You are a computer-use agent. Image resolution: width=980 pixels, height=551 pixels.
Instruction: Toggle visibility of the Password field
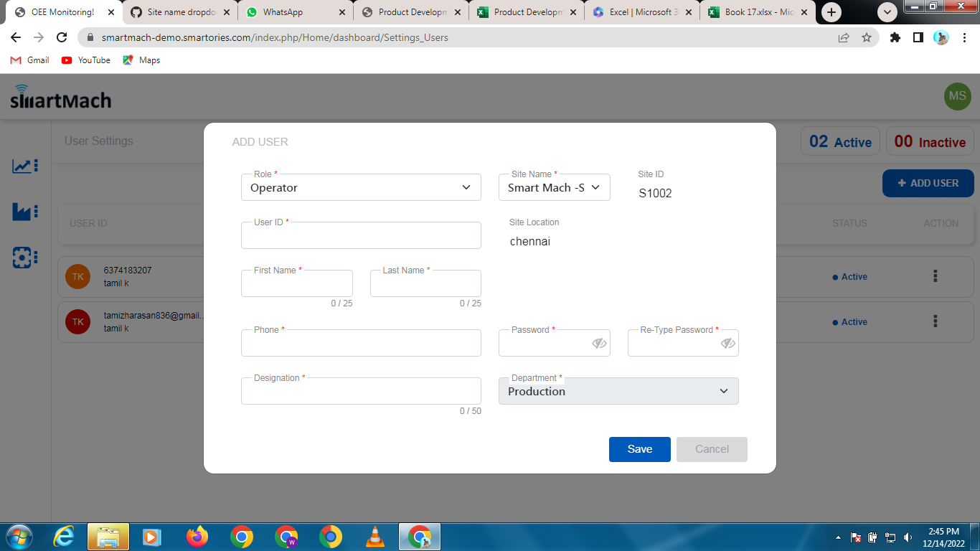(x=599, y=344)
